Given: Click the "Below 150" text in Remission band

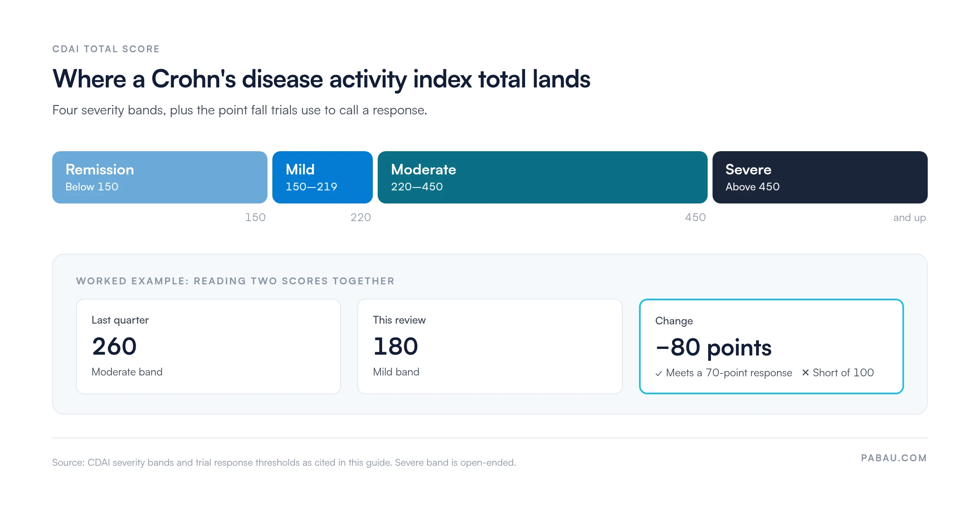Looking at the screenshot, I should (x=92, y=187).
